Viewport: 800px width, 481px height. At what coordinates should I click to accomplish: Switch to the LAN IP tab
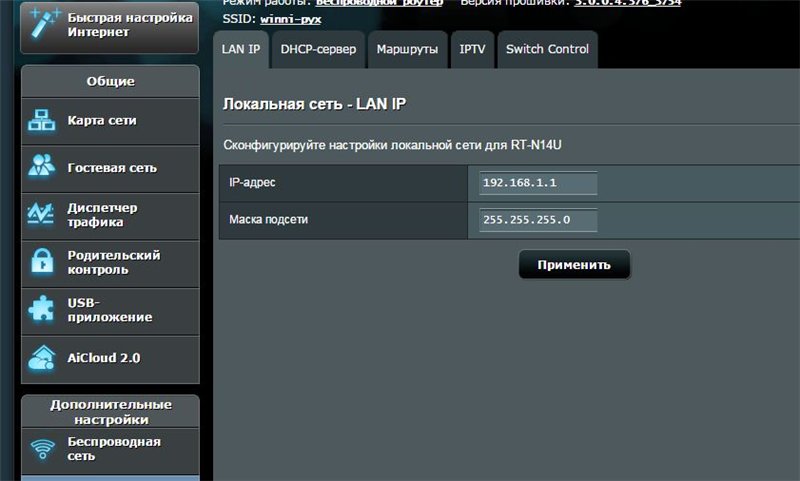[x=241, y=49]
